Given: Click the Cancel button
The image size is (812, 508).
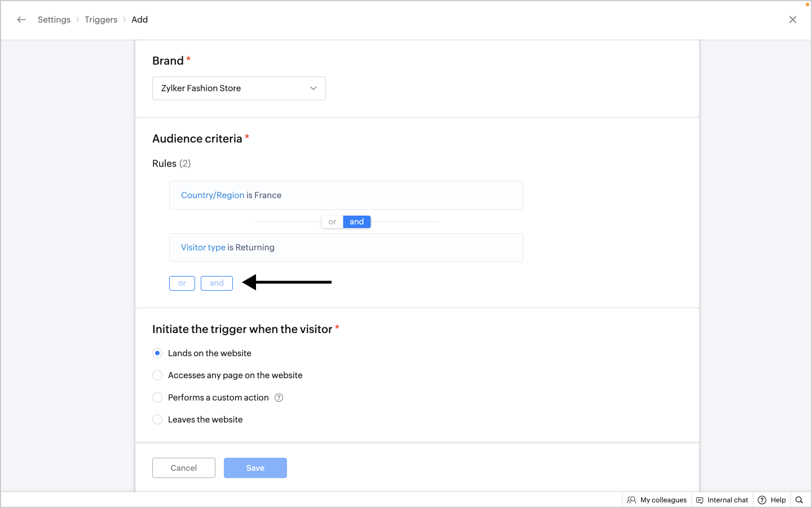Looking at the screenshot, I should (x=184, y=468).
